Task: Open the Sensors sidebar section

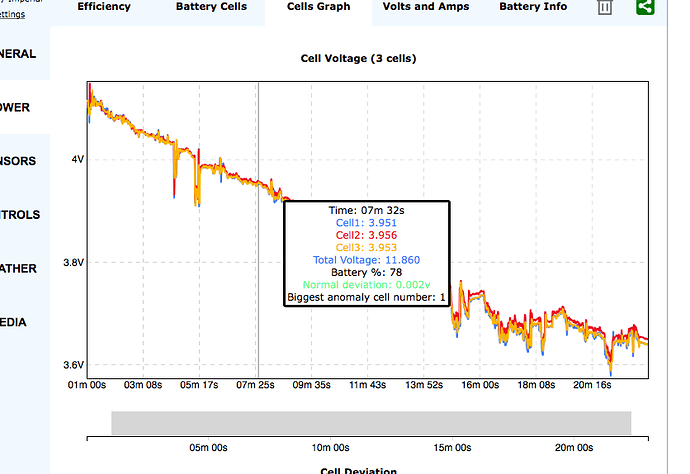Action: pyautogui.click(x=20, y=161)
